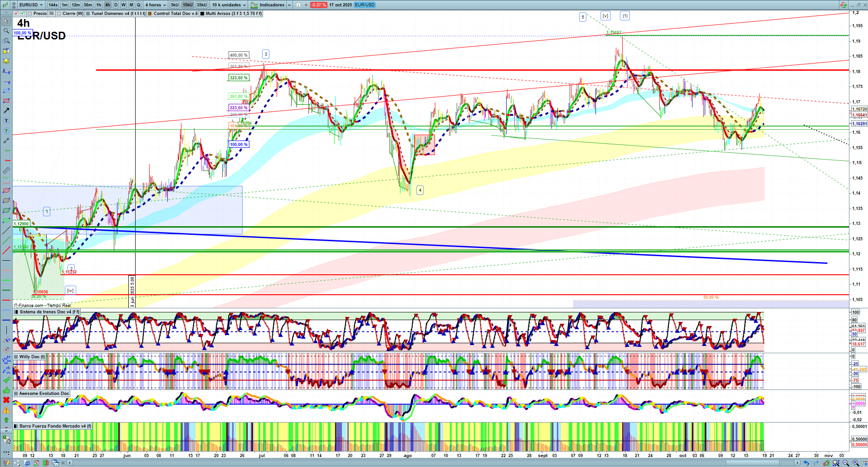Select the alert bell tool
This screenshot has height=467, width=868.
6,61
